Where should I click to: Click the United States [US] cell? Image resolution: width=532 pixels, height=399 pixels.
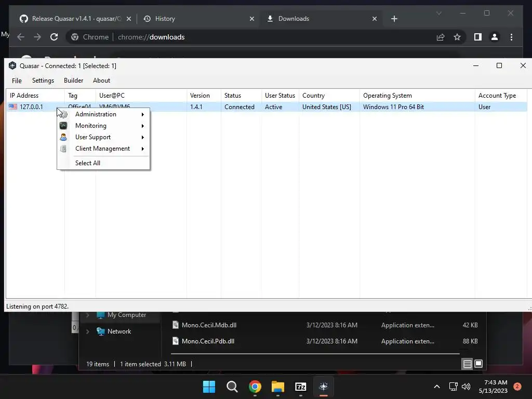(327, 107)
